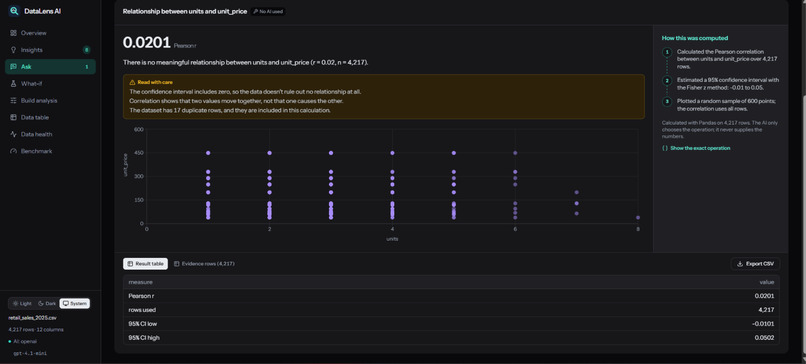The height and width of the screenshot is (364, 806).
Task: Click the Ask count badge
Action: [86, 67]
